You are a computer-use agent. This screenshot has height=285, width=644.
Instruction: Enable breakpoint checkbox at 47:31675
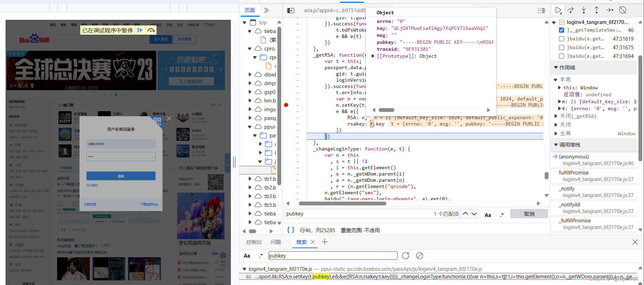click(x=561, y=47)
